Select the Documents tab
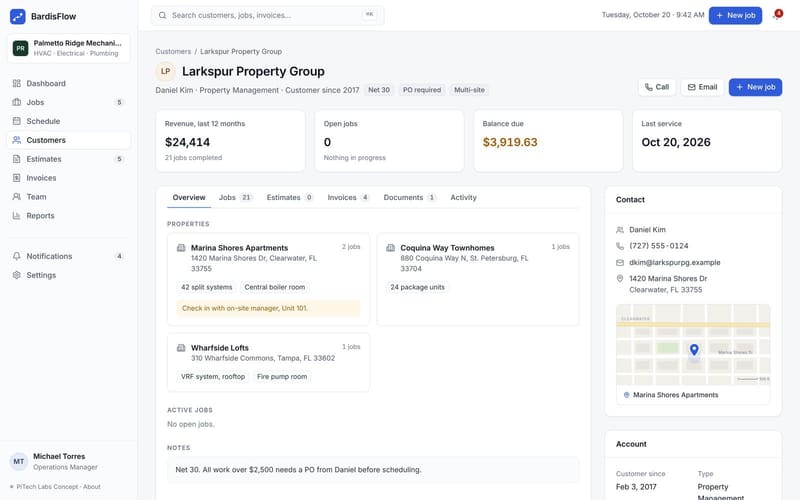800x500 pixels. tap(410, 197)
